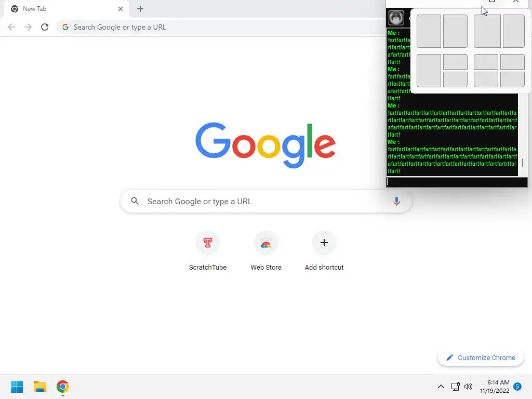Show hidden tray icons with the chevron
Screen dimensions: 532x399
tap(441, 387)
